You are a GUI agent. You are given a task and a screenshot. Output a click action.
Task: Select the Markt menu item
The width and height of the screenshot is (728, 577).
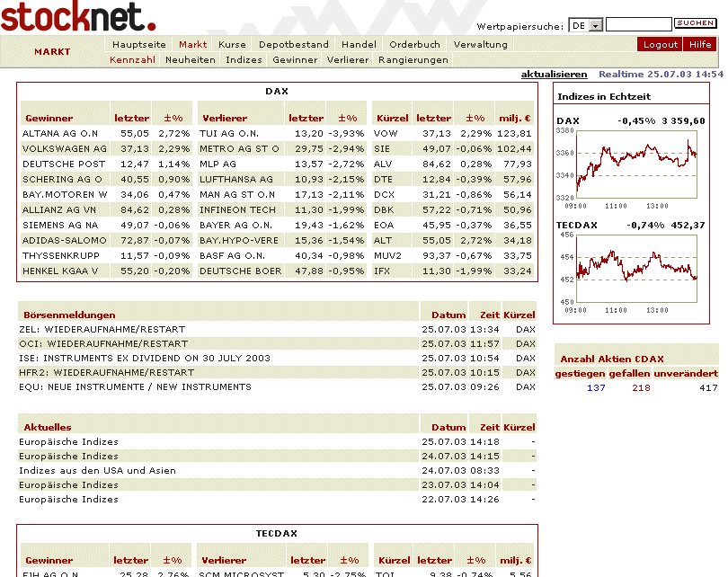click(x=192, y=45)
